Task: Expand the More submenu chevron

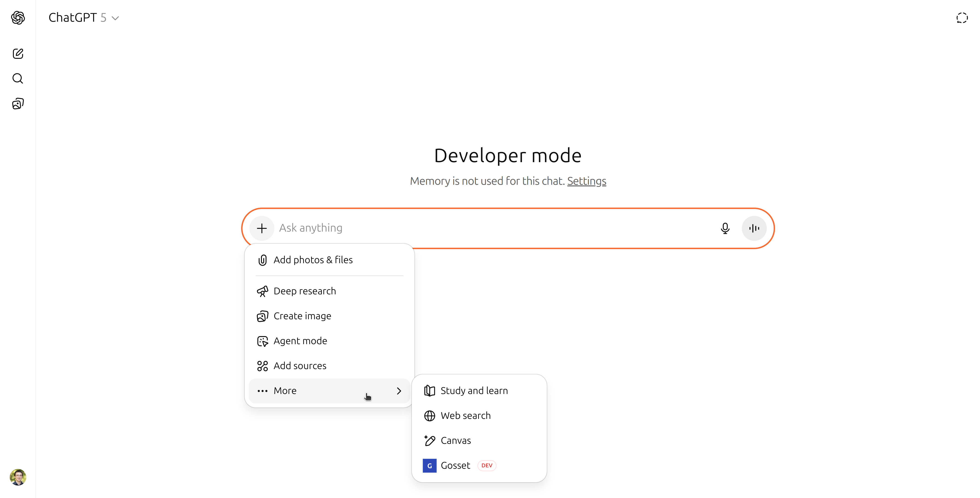Action: (x=399, y=391)
